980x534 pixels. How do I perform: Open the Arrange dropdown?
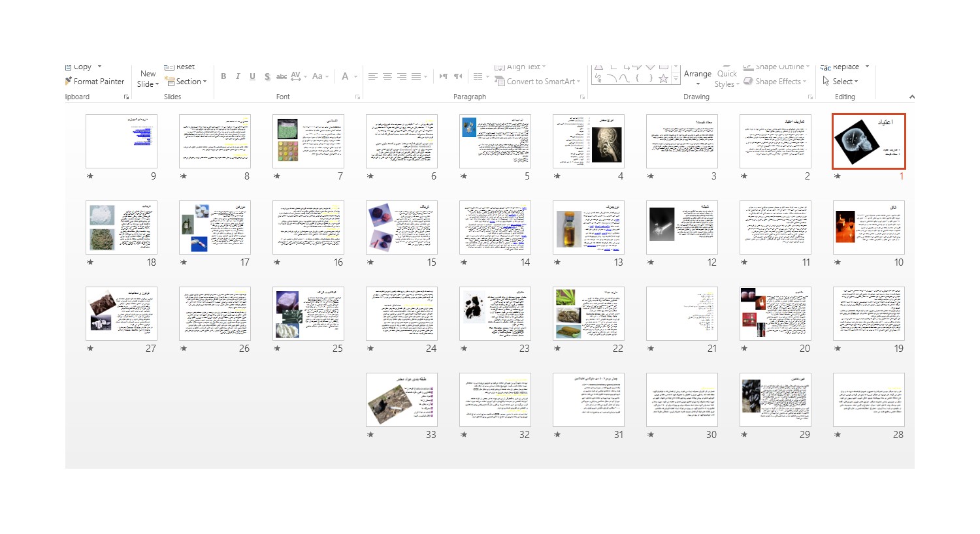tap(697, 78)
